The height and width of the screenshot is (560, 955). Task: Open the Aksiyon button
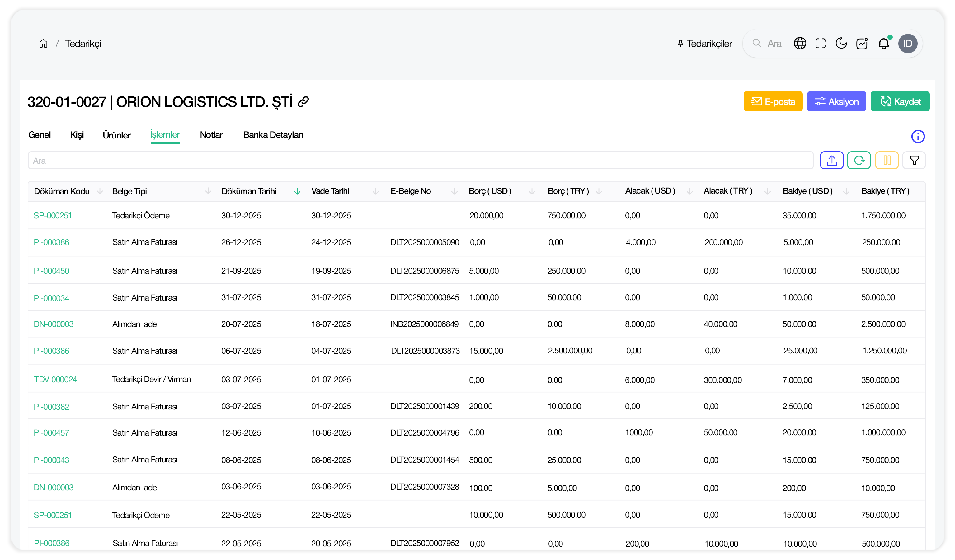coord(836,101)
